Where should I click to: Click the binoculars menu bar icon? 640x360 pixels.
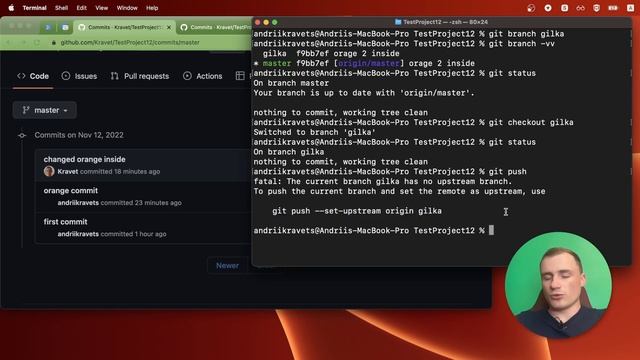[x=580, y=8]
